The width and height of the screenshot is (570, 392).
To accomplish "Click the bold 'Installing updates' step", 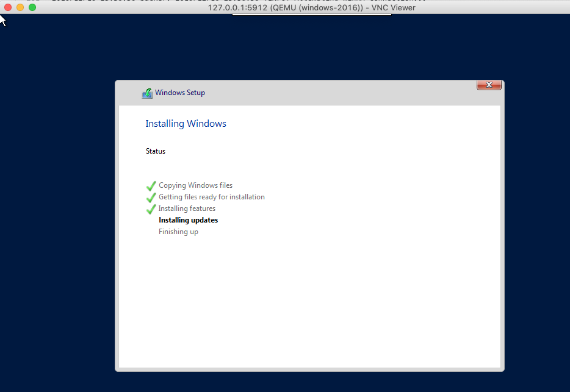I will click(189, 220).
